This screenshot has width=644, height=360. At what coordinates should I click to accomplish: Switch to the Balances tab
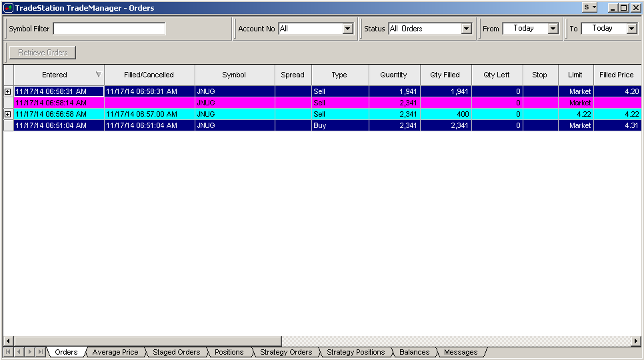point(415,352)
